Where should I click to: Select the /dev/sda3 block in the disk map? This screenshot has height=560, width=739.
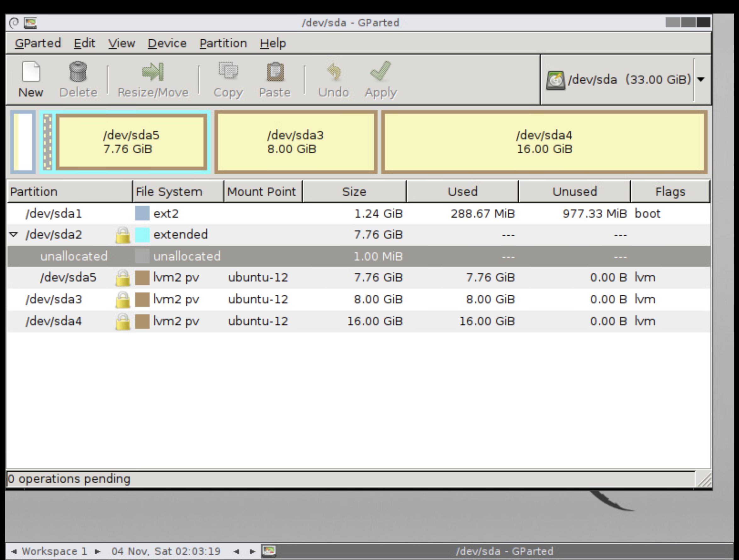[x=295, y=142]
